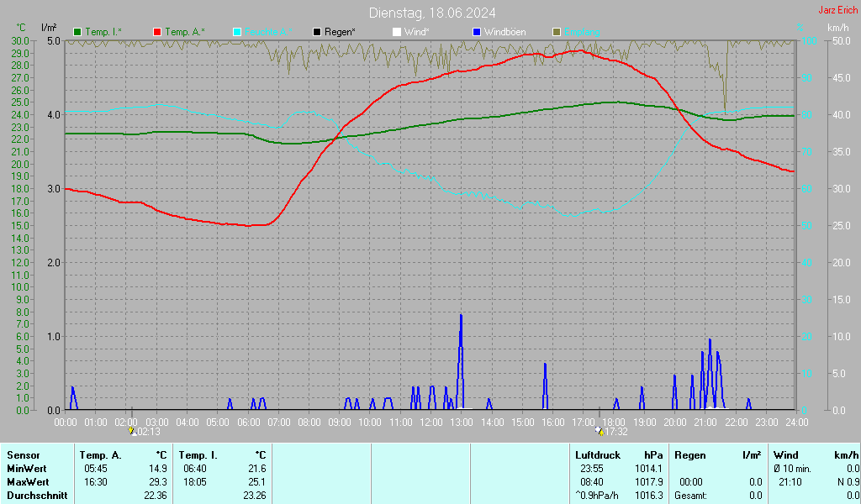Viewport: 861px width, 504px height.
Task: Click the 'MinWert' row label
Action: [x=27, y=469]
